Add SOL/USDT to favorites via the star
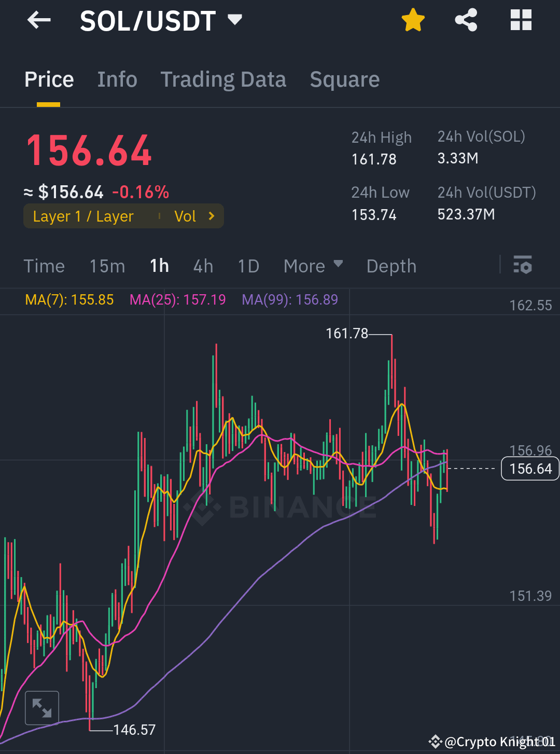The image size is (560, 754). [x=413, y=20]
